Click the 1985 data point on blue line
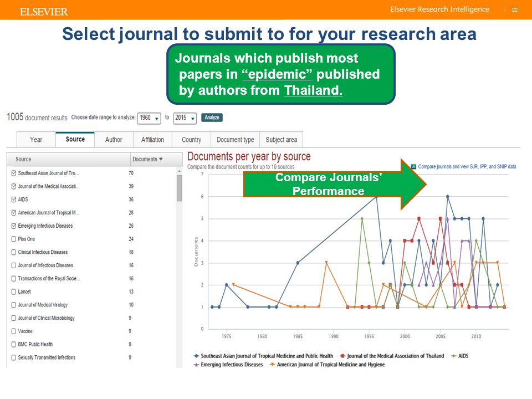The height and width of the screenshot is (399, 532). pos(298,263)
